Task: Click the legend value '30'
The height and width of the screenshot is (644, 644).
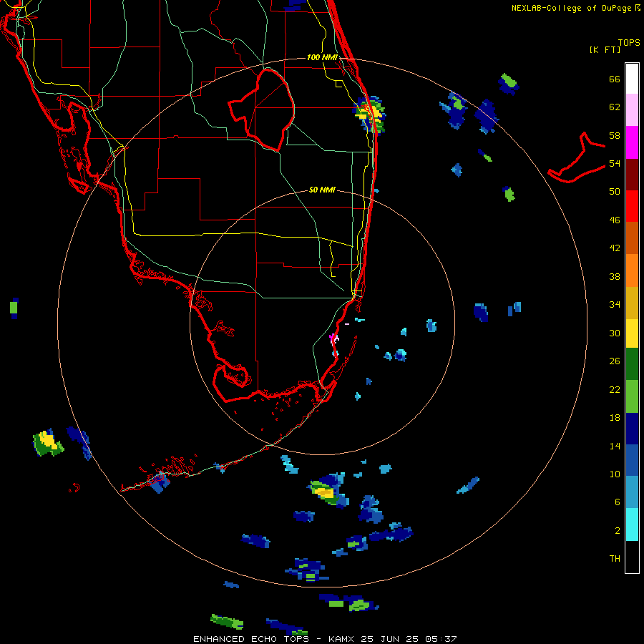Action: click(x=615, y=333)
